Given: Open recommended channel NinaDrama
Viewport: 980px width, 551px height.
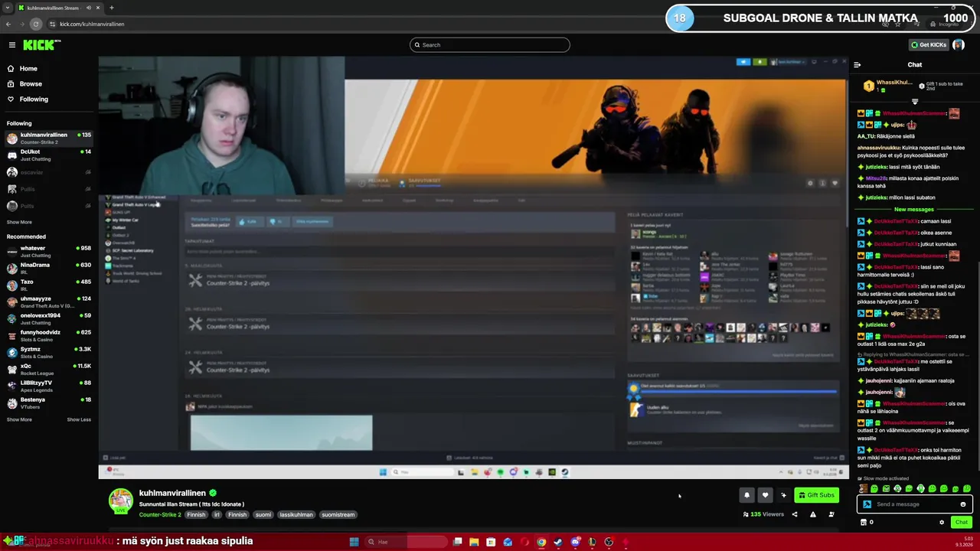Looking at the screenshot, I should 49,268.
